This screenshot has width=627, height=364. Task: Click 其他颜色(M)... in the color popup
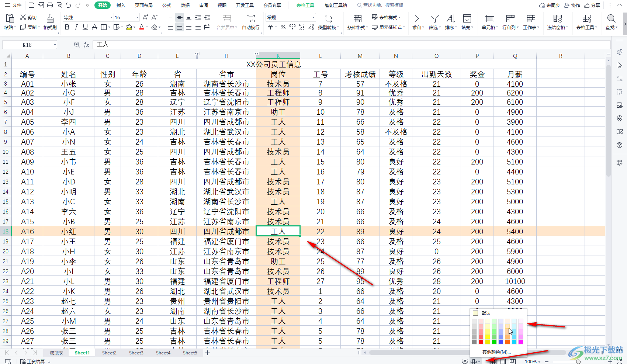[496, 352]
